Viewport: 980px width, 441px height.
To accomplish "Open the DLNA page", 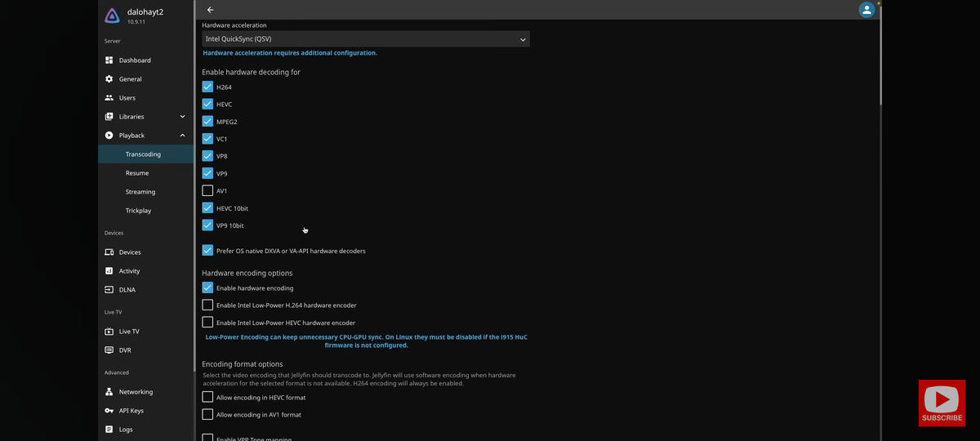I will click(x=146, y=290).
